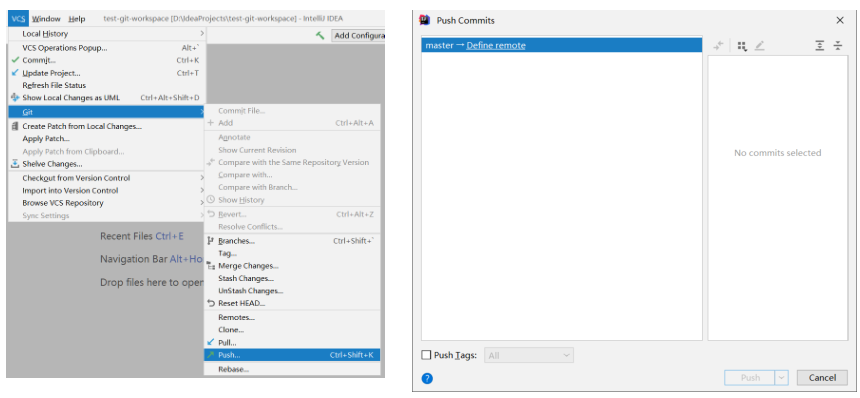
Task: Enable the Push Tags checkbox
Action: point(426,355)
